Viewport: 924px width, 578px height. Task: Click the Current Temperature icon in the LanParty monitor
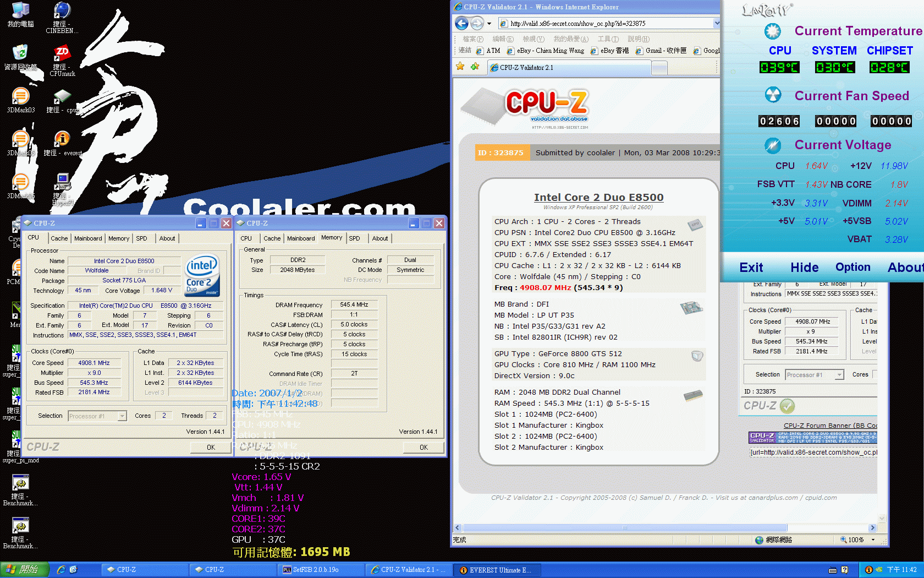773,31
